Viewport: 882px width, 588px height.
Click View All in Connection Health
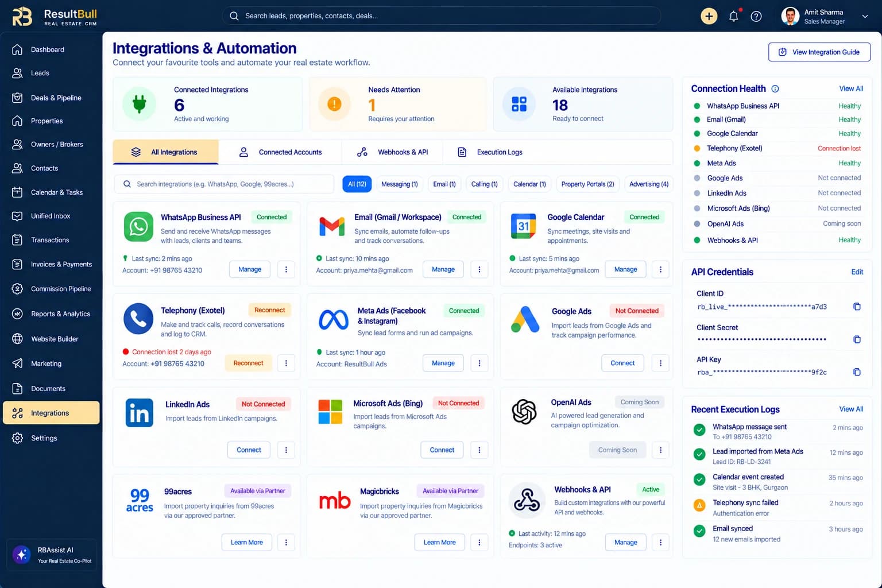click(x=851, y=89)
